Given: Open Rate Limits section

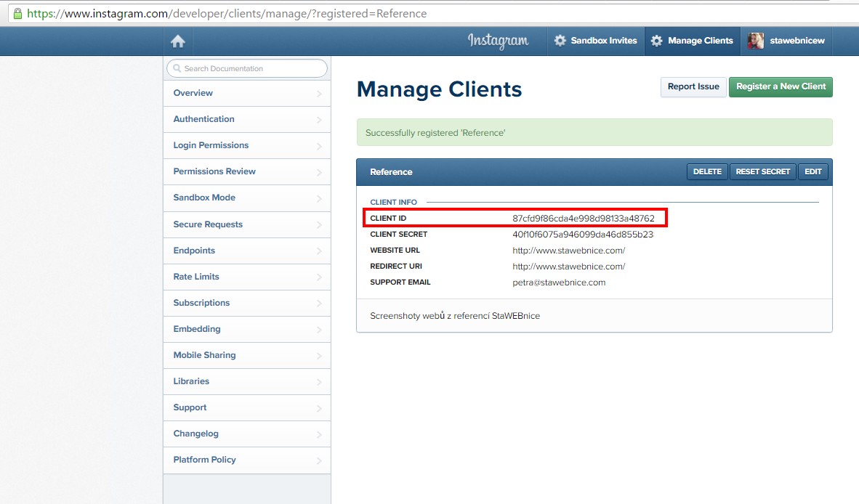Looking at the screenshot, I should click(x=247, y=277).
